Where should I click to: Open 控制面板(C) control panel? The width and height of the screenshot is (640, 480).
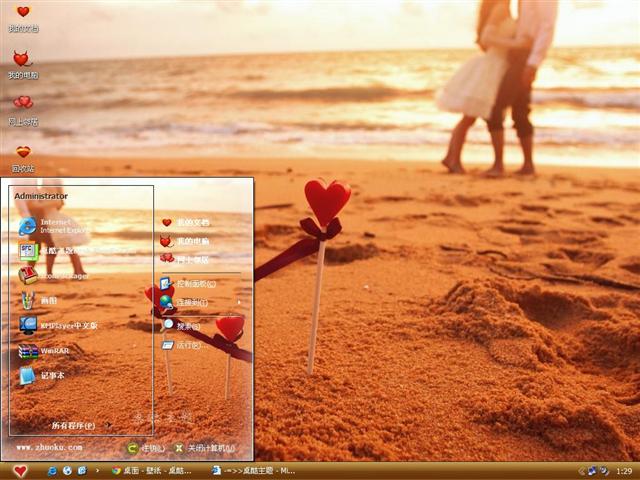[188, 283]
